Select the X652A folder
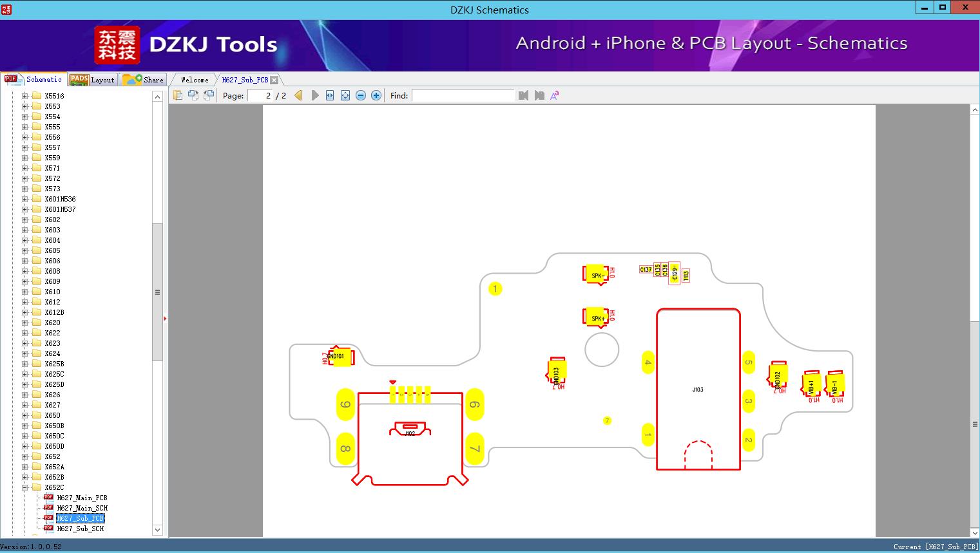 pos(54,467)
